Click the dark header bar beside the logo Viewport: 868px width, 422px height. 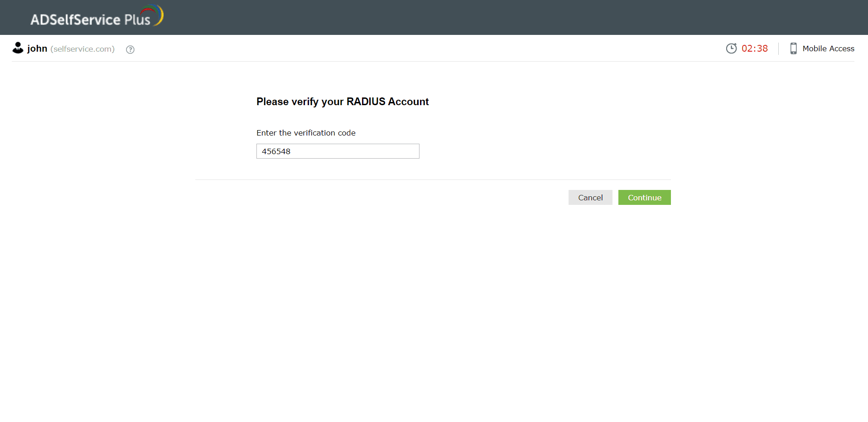[x=498, y=17]
